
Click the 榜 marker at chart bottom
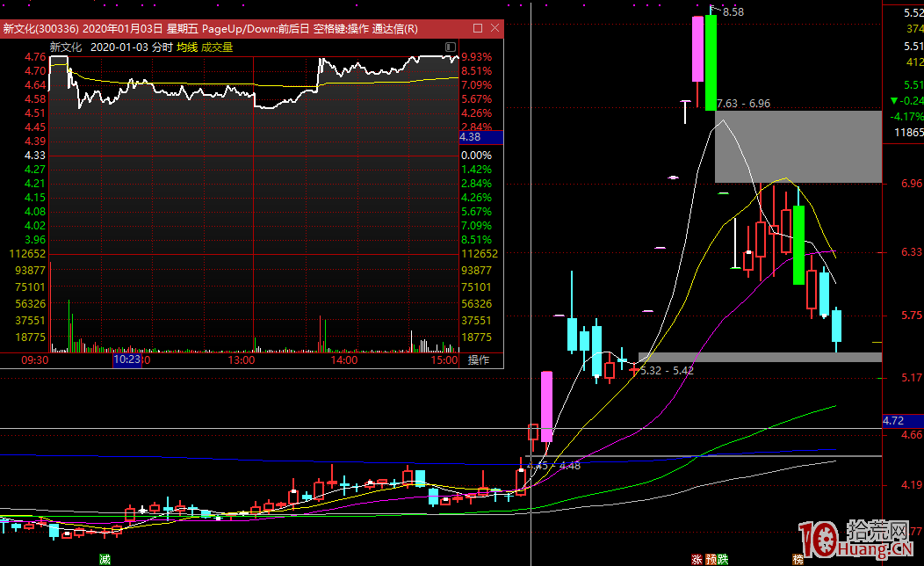pyautogui.click(x=798, y=559)
